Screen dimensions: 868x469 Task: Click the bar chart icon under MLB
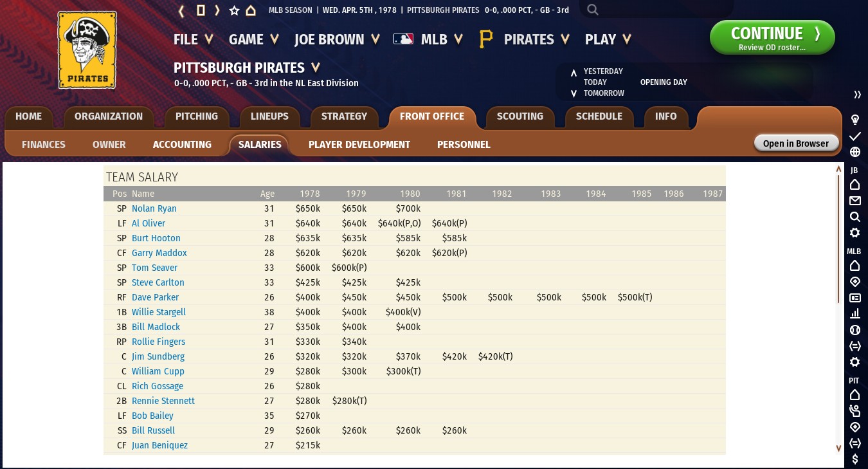pyautogui.click(x=855, y=314)
